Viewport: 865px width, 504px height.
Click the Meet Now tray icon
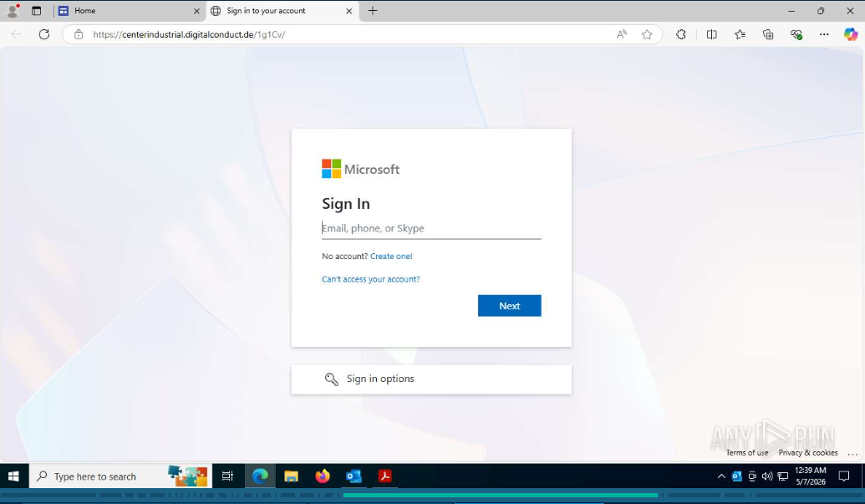click(x=752, y=476)
